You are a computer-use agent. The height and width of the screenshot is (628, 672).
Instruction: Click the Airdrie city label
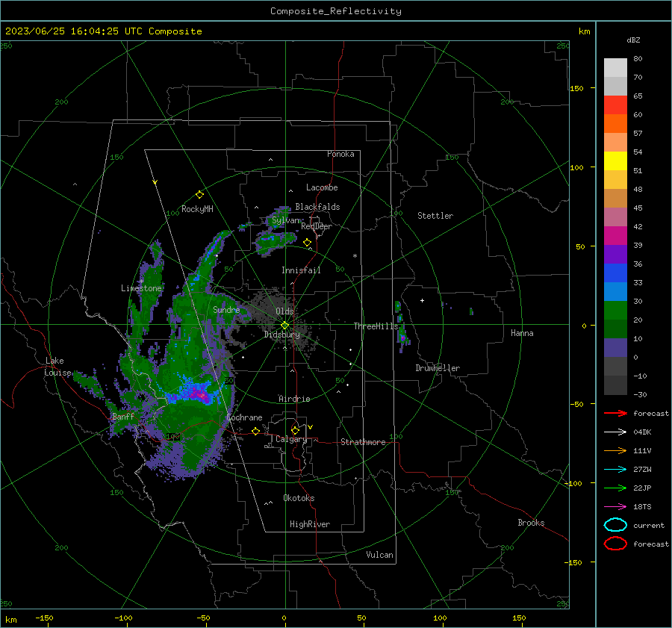[294, 399]
